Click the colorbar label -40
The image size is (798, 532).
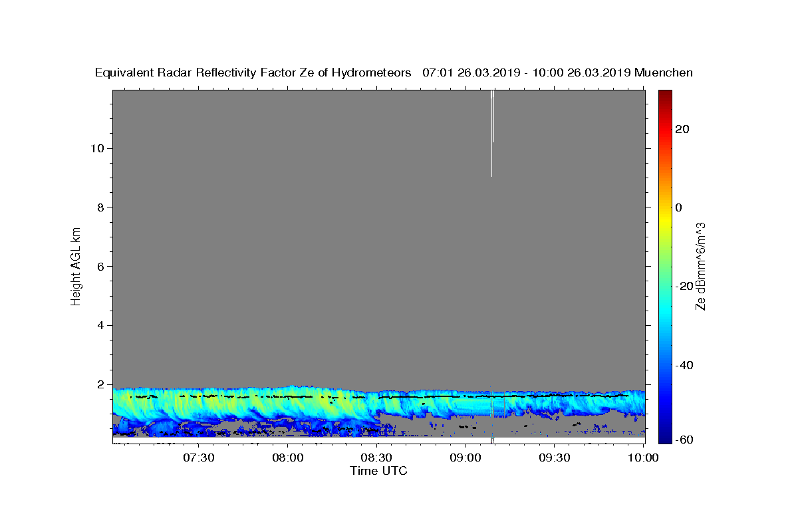(x=683, y=365)
